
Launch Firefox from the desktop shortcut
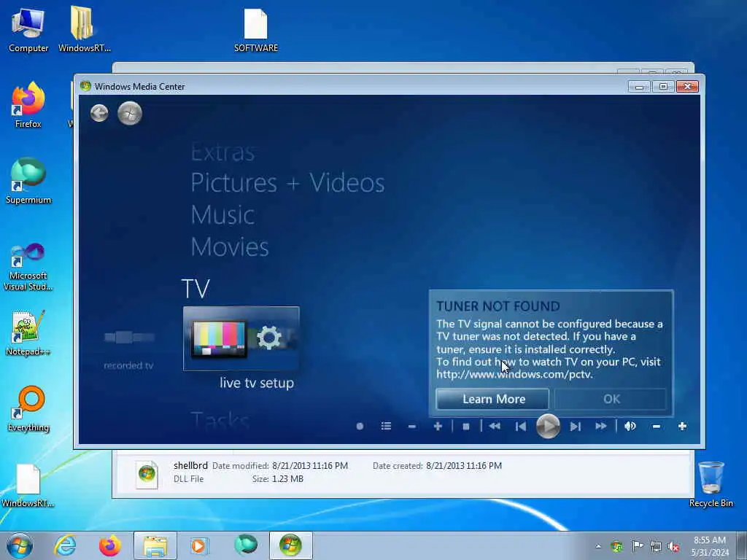28,105
